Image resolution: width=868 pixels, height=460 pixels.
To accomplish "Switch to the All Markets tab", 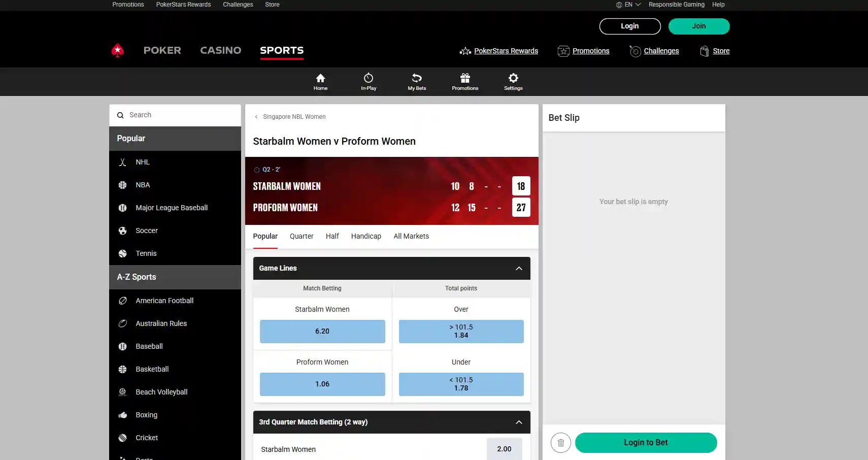I will click(x=411, y=236).
